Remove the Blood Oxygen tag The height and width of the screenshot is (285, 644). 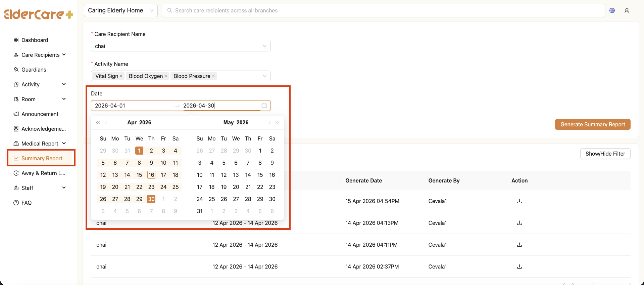pyautogui.click(x=166, y=76)
